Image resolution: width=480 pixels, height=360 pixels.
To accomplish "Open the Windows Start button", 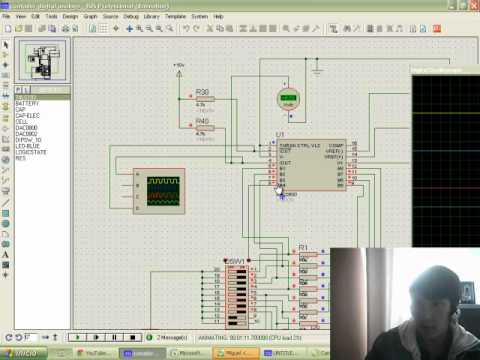I will [x=23, y=353].
